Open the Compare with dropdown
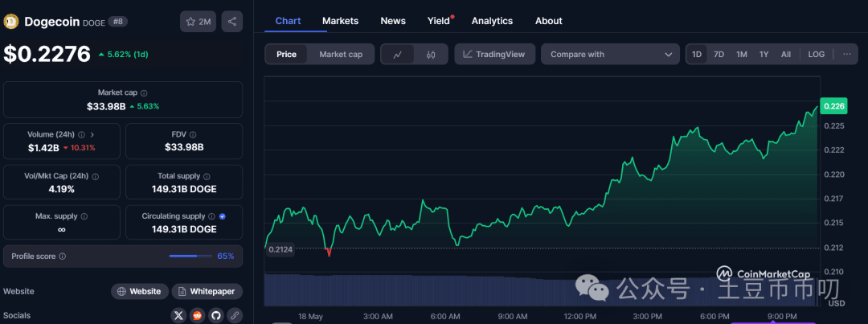 pyautogui.click(x=610, y=55)
